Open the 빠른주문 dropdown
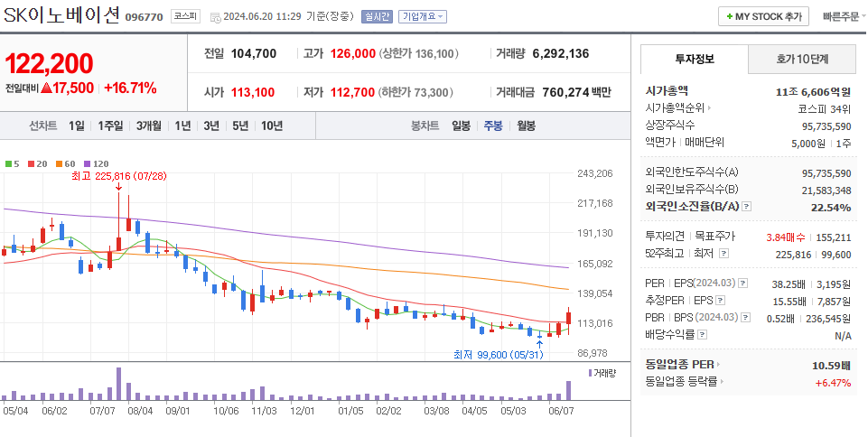Screen dimensions: 868x437 click(845, 16)
